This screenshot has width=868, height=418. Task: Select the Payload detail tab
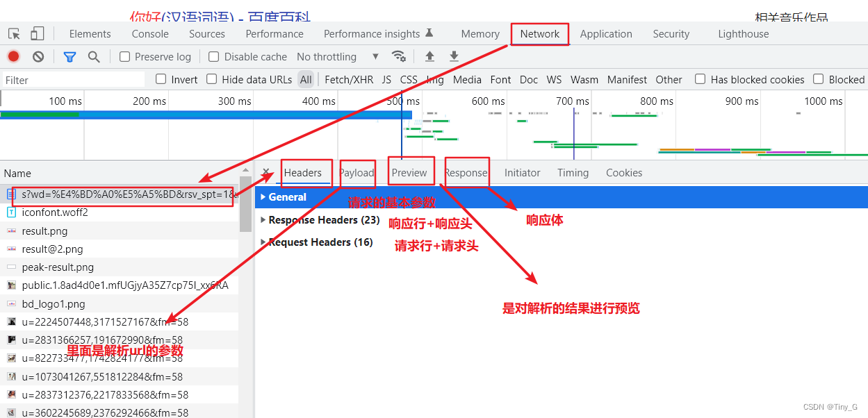[x=357, y=173]
